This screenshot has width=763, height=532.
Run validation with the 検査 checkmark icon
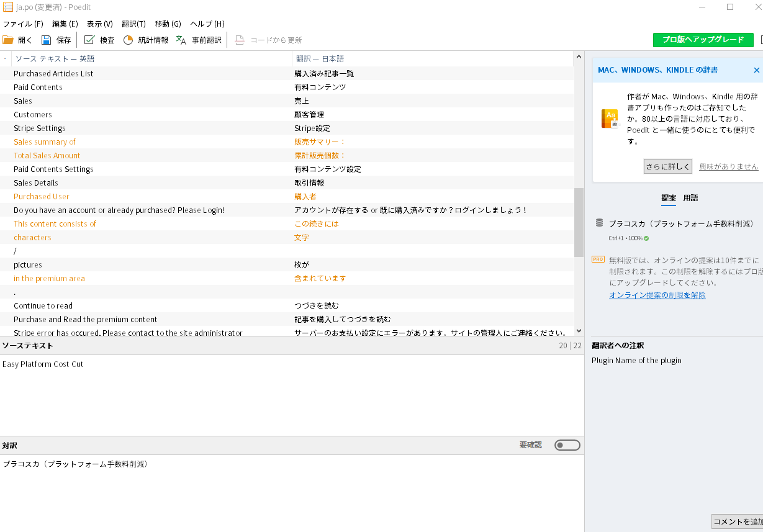point(89,40)
